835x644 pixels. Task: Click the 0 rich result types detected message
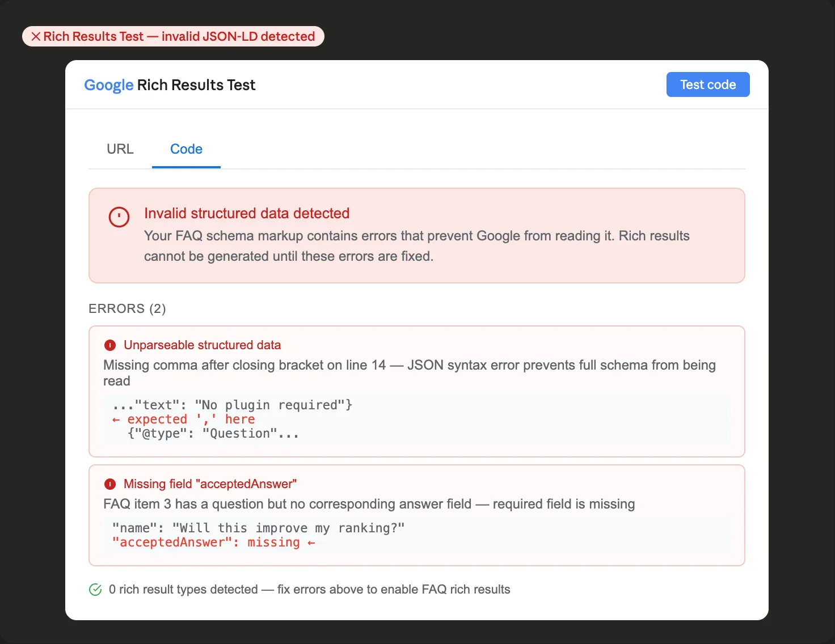pyautogui.click(x=309, y=590)
